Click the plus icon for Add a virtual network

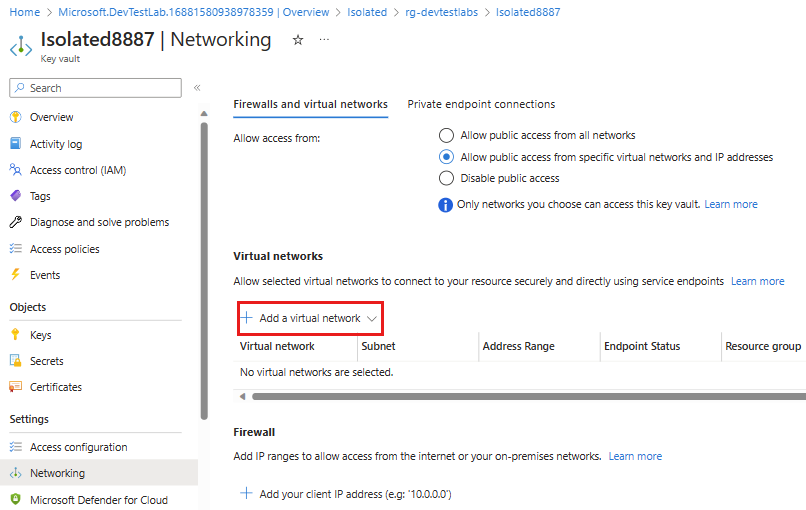pyautogui.click(x=247, y=318)
